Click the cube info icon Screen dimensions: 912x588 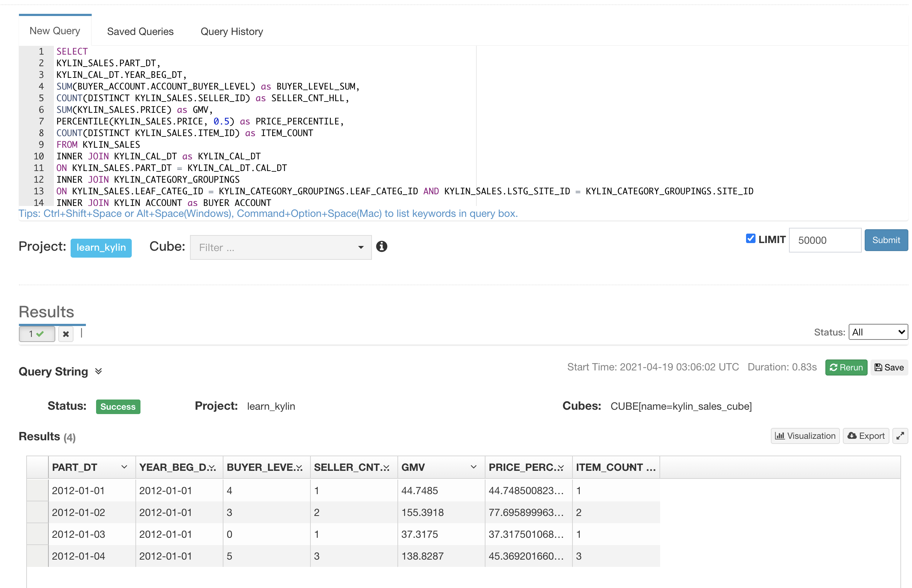click(381, 247)
